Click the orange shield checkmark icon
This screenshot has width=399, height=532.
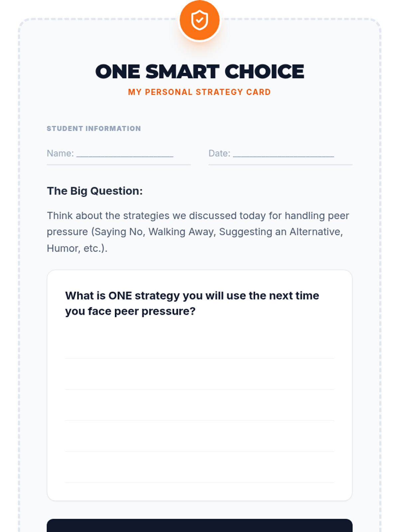tap(199, 20)
